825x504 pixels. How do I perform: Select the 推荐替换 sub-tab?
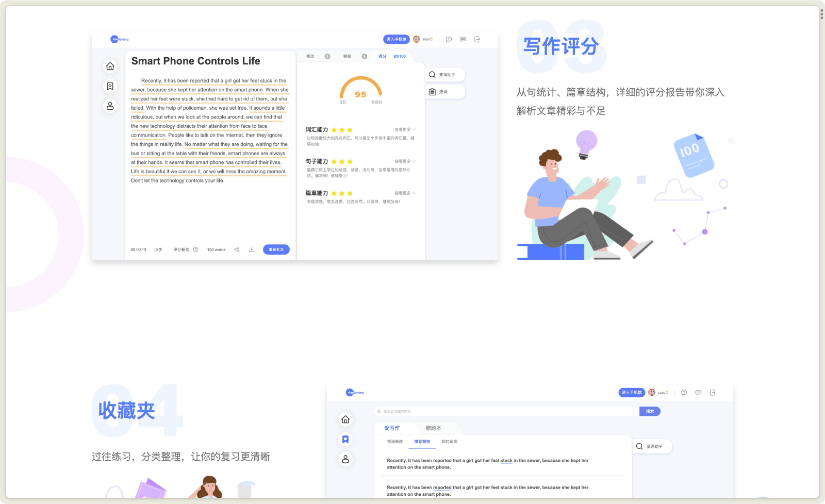(x=422, y=442)
